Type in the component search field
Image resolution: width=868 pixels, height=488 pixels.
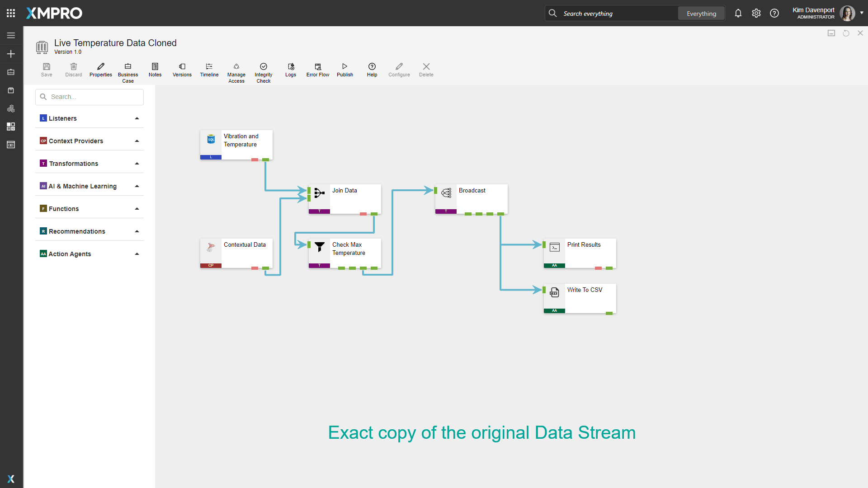(x=89, y=97)
